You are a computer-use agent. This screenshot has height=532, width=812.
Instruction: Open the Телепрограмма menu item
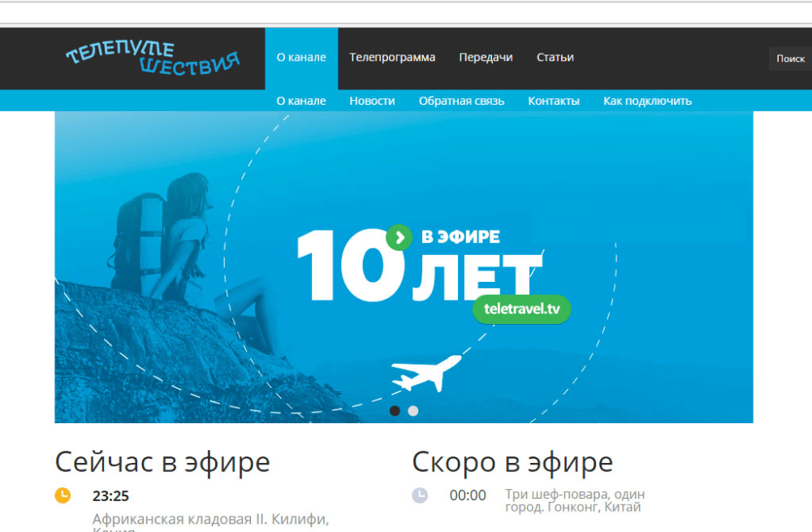click(392, 58)
